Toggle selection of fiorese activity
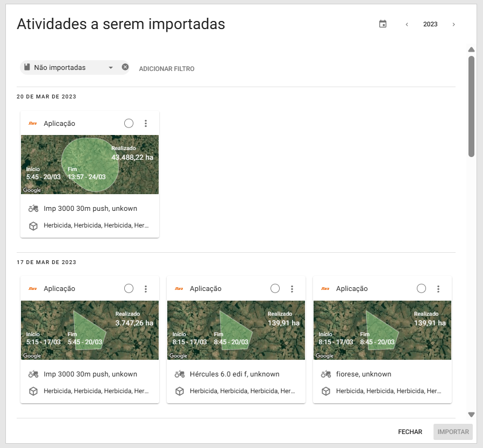 [x=421, y=288]
